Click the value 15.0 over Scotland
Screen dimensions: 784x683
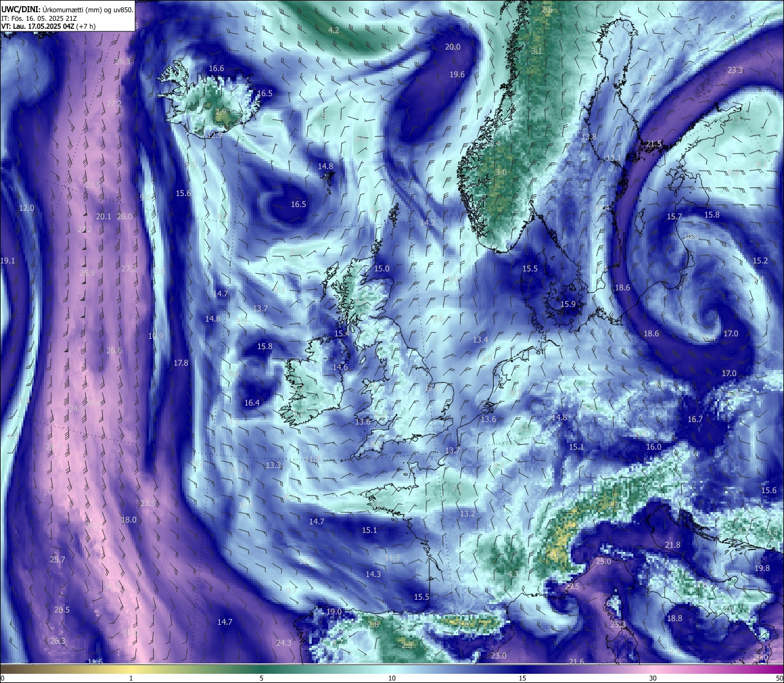(382, 269)
